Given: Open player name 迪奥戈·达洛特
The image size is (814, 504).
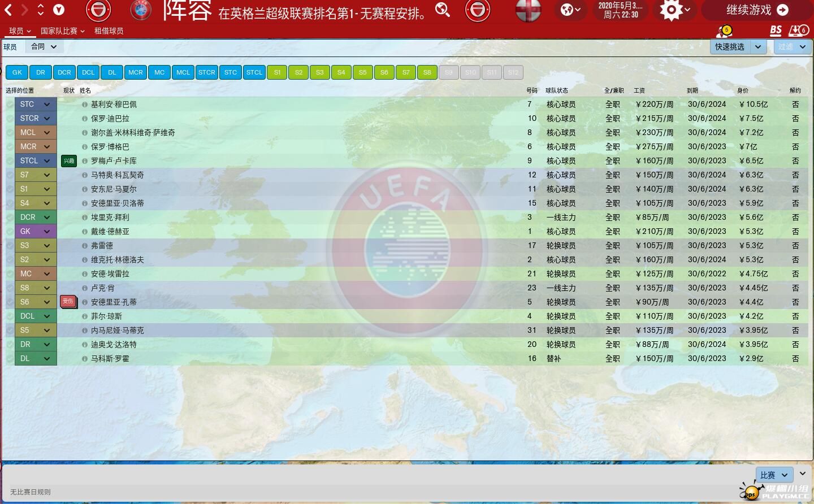Looking at the screenshot, I should [x=114, y=345].
